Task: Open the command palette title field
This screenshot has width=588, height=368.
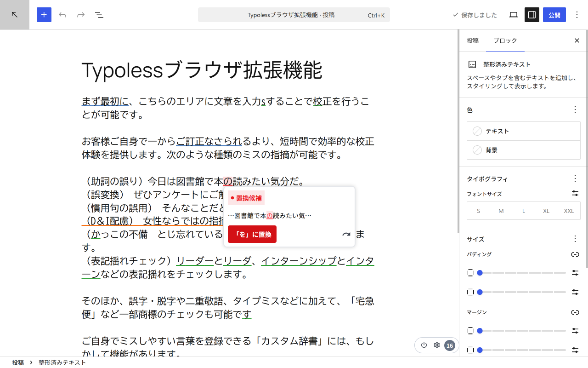Action: tap(294, 15)
